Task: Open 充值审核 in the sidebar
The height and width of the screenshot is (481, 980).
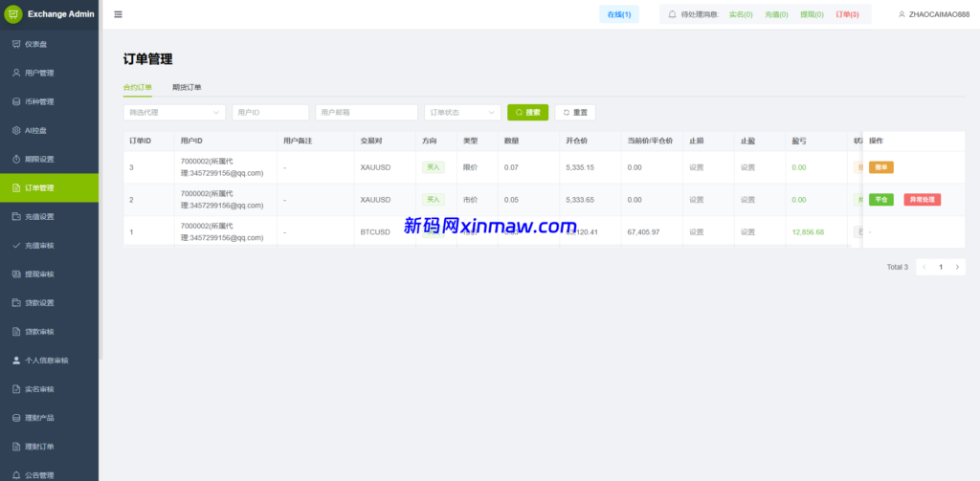Action: click(x=39, y=245)
